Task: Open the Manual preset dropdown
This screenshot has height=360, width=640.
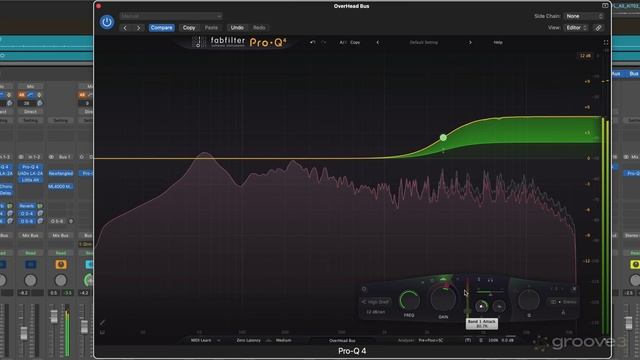Action: click(x=171, y=16)
